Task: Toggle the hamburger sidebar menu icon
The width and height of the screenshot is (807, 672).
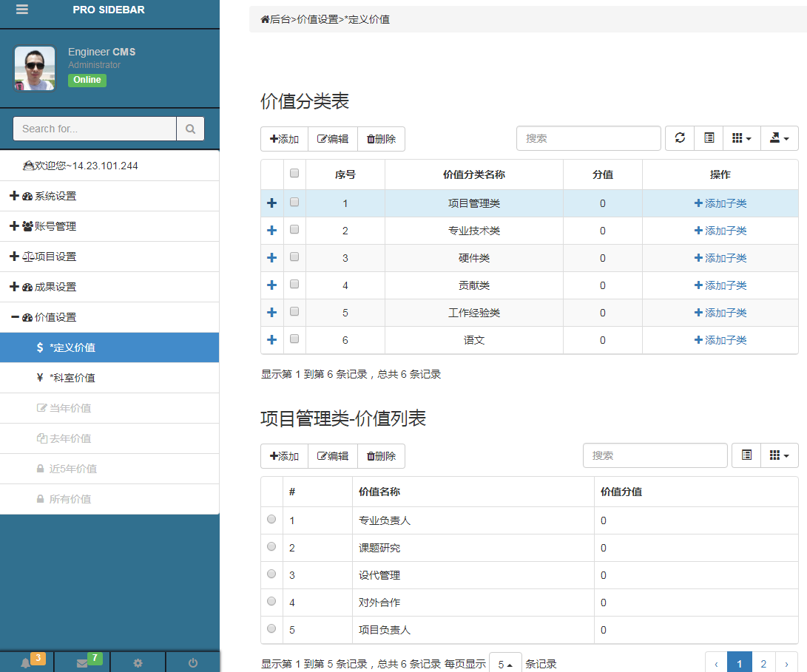Action: point(22,10)
